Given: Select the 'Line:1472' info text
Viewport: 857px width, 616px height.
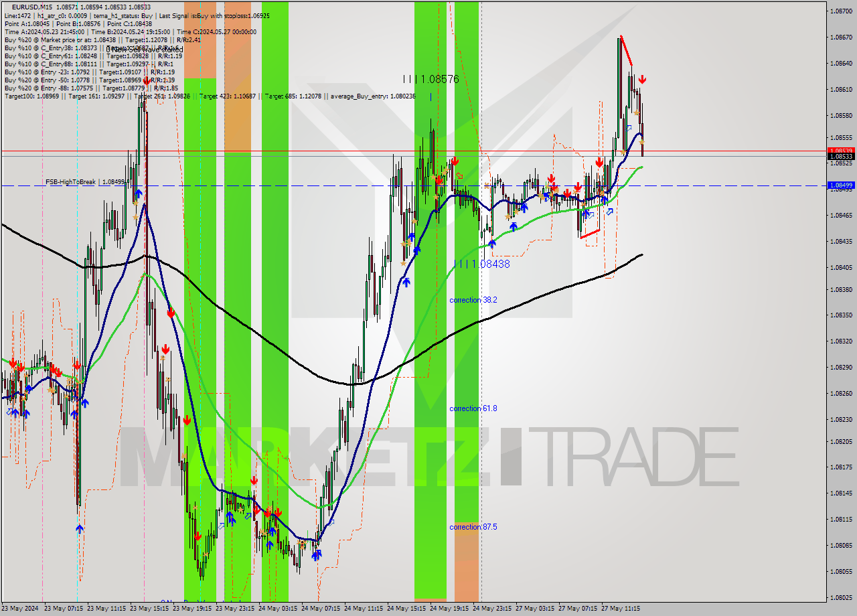Looking at the screenshot, I should coord(17,15).
